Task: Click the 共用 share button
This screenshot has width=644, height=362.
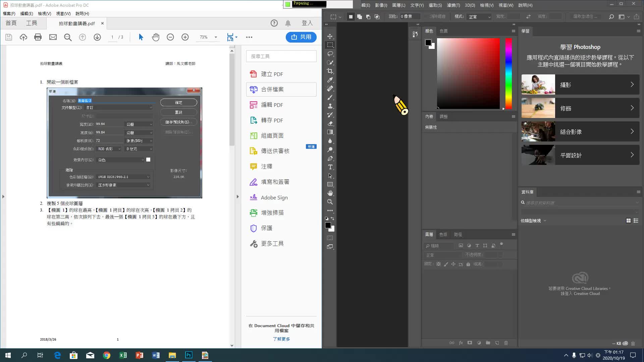Action: [x=301, y=37]
